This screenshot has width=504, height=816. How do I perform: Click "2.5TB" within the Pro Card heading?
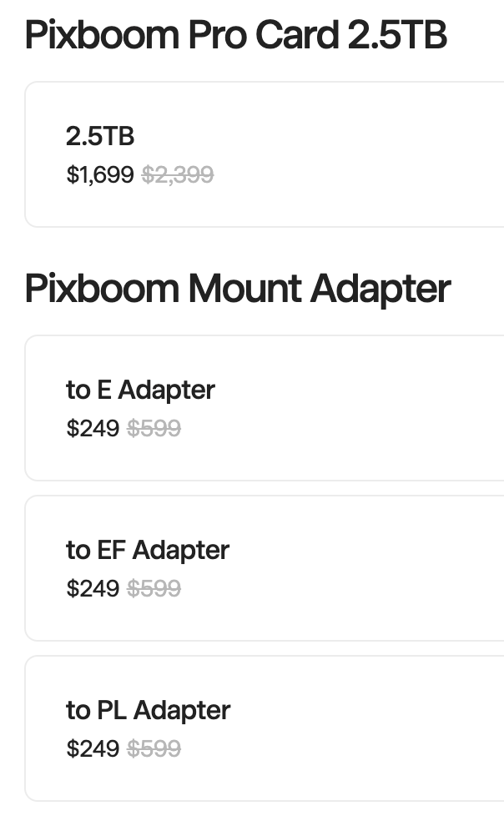point(394,35)
